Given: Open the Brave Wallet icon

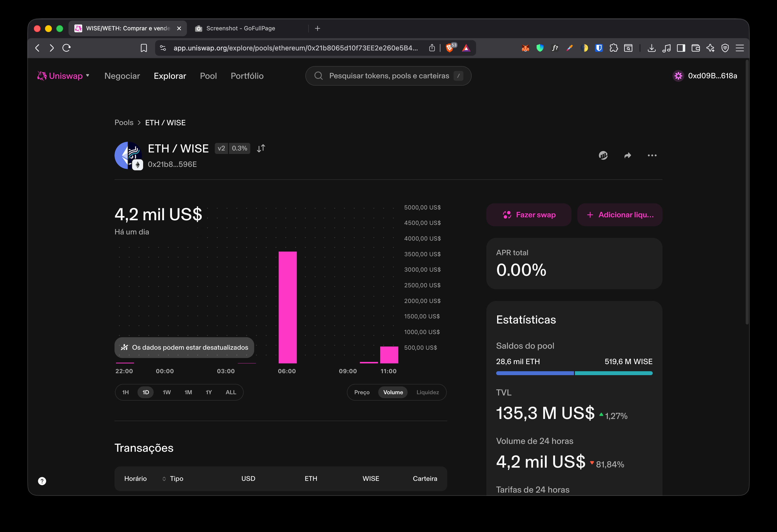Looking at the screenshot, I should 696,48.
